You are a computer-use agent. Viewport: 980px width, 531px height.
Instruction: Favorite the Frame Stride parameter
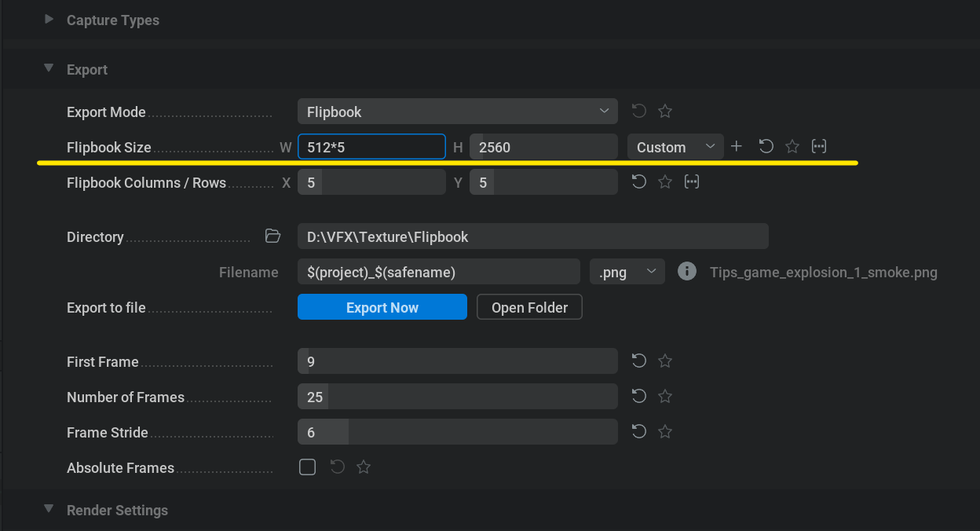click(x=665, y=432)
